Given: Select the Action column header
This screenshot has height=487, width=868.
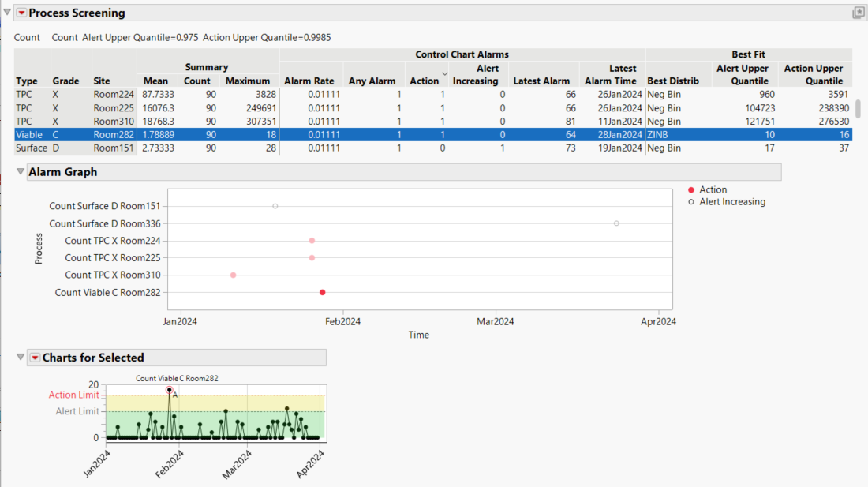Looking at the screenshot, I should (x=424, y=81).
